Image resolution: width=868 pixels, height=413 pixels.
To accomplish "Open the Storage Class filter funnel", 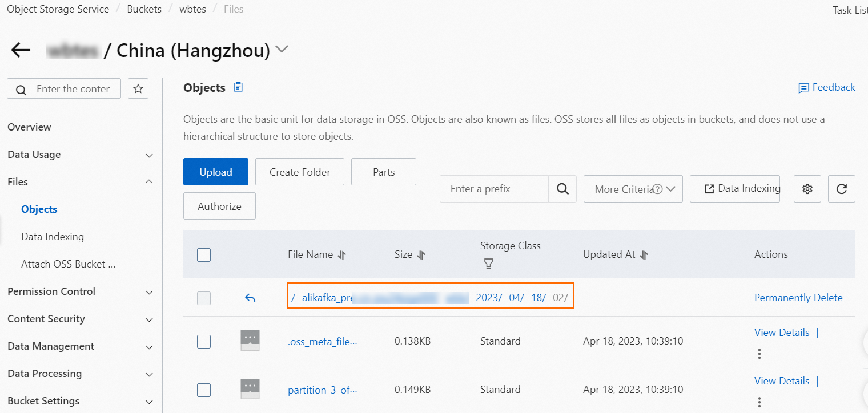I will 488,264.
